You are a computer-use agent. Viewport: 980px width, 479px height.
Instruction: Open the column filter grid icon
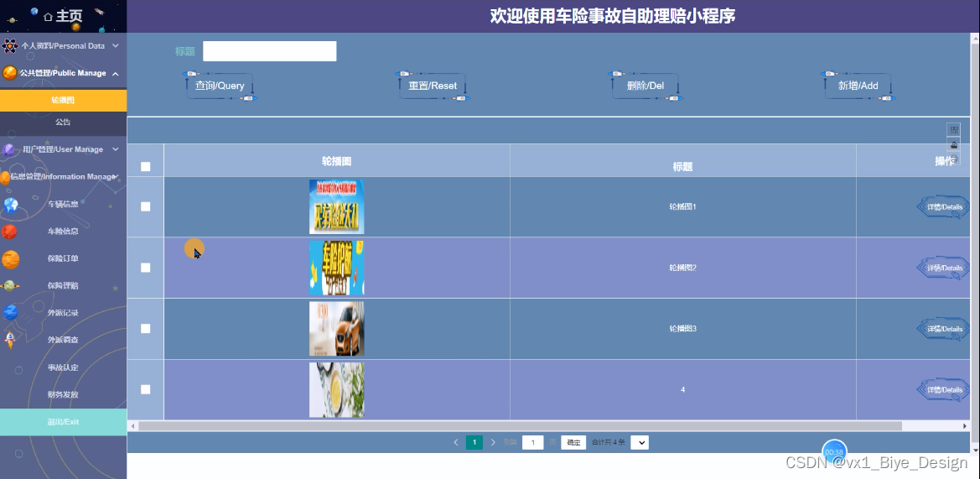click(x=954, y=130)
